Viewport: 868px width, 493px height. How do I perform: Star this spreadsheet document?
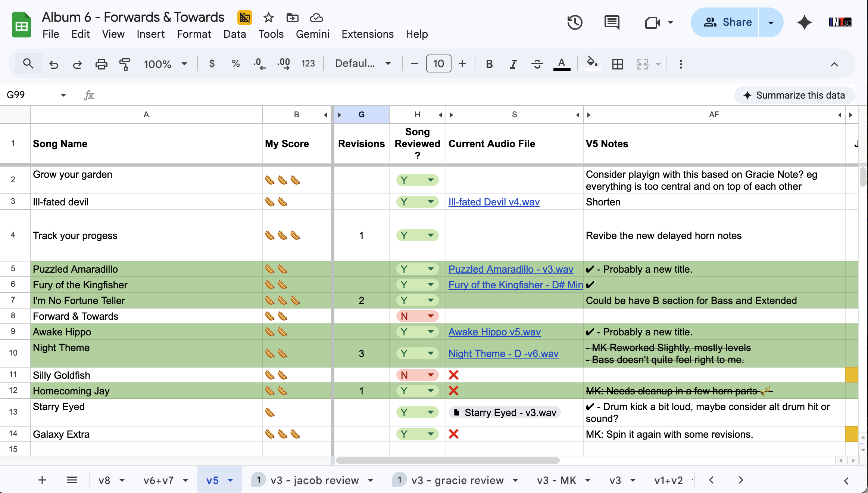pos(268,18)
